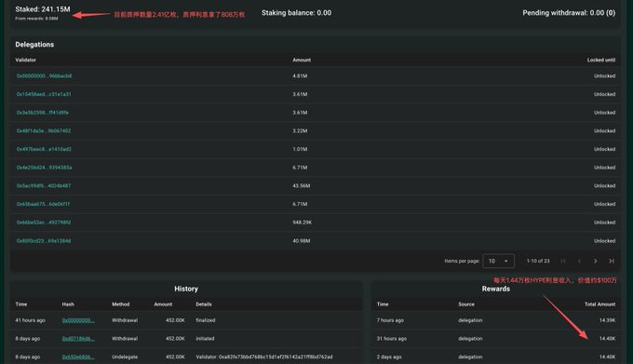Click the From rewards subtext under Staked
Image resolution: width=633 pixels, height=364 pixels.
(x=36, y=19)
